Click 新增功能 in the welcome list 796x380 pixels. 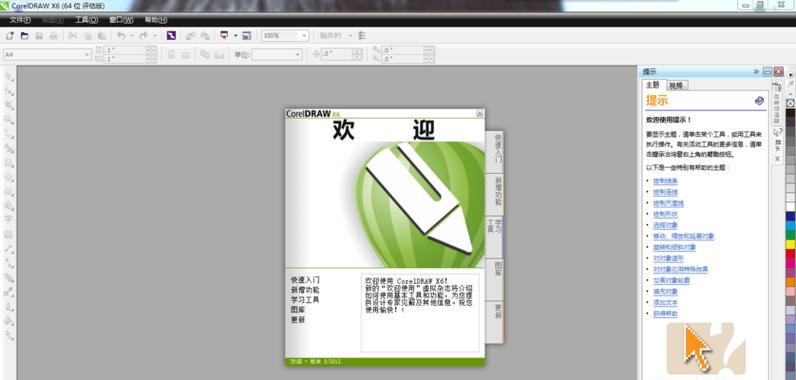pyautogui.click(x=305, y=290)
